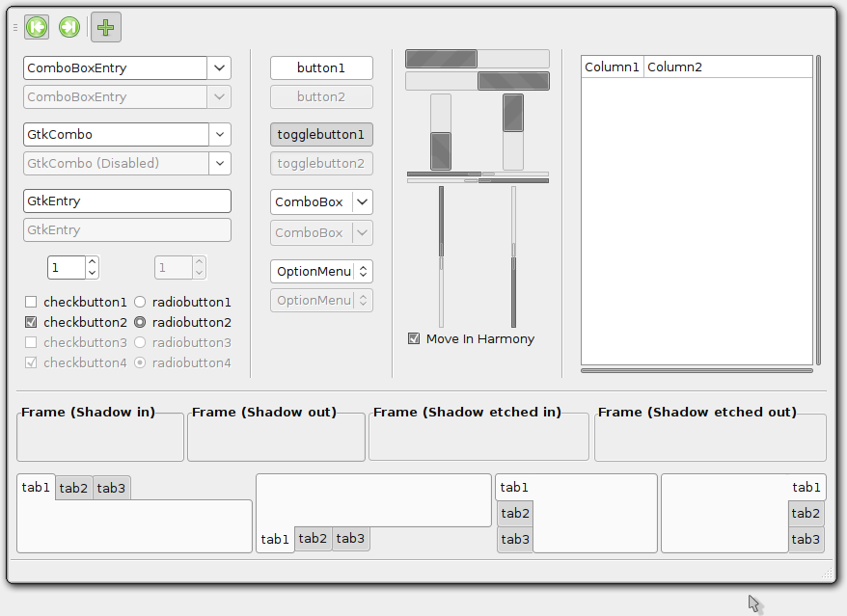847x616 pixels.
Task: Click disabled radiobutton4
Action: 140,362
